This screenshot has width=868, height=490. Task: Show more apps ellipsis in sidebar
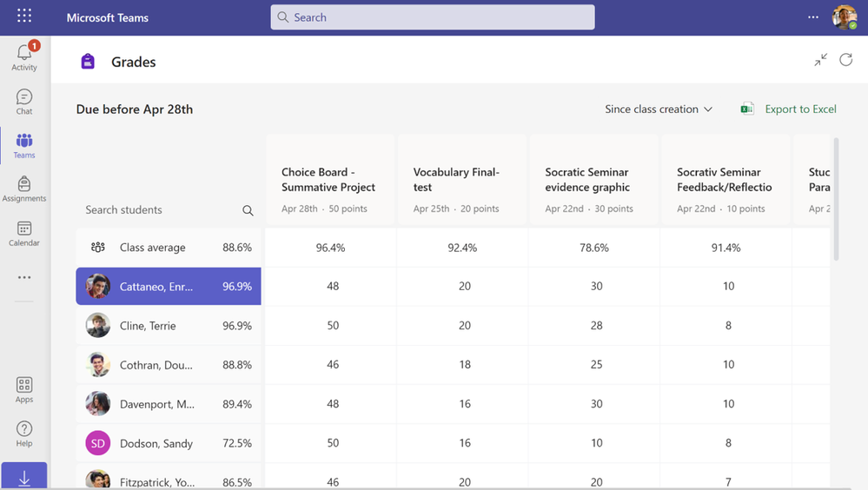(24, 277)
